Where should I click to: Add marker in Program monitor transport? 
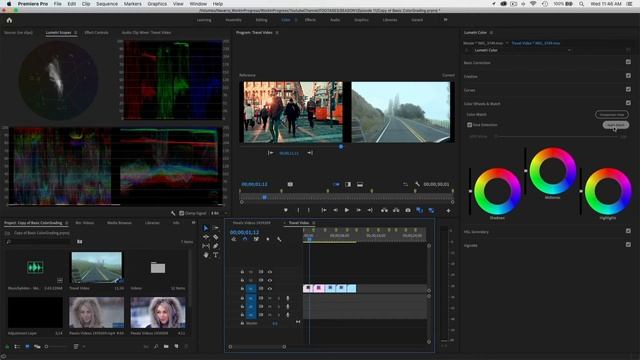point(286,210)
